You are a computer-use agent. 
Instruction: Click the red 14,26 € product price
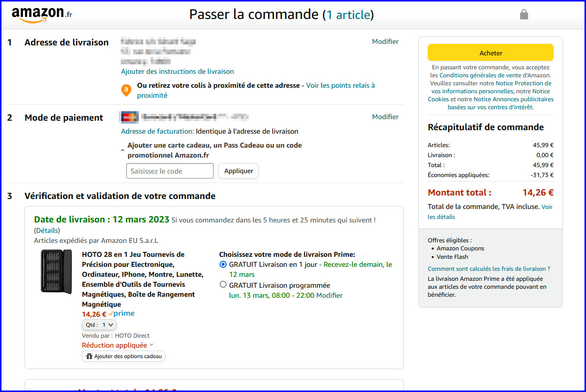pos(94,314)
